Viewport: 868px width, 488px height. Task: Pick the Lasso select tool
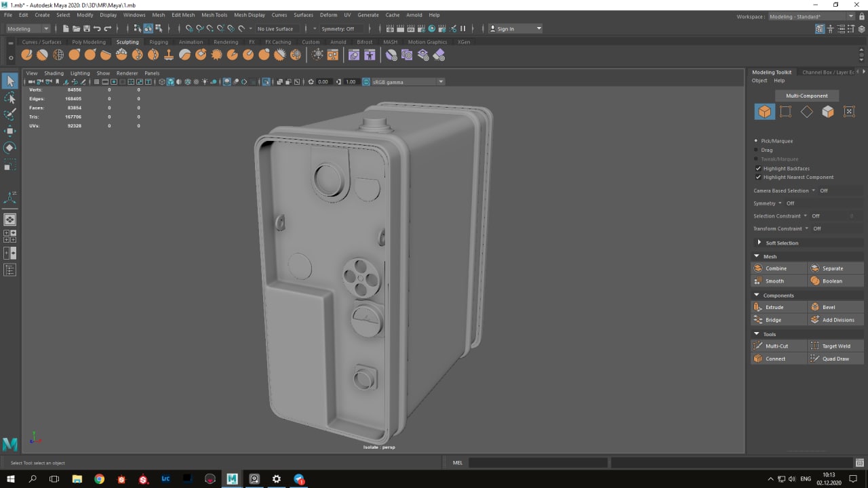click(x=9, y=98)
